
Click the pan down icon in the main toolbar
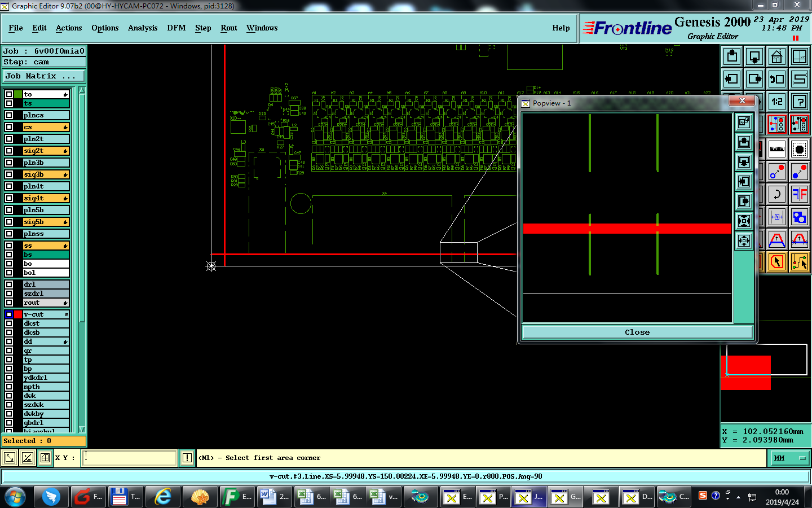(754, 56)
